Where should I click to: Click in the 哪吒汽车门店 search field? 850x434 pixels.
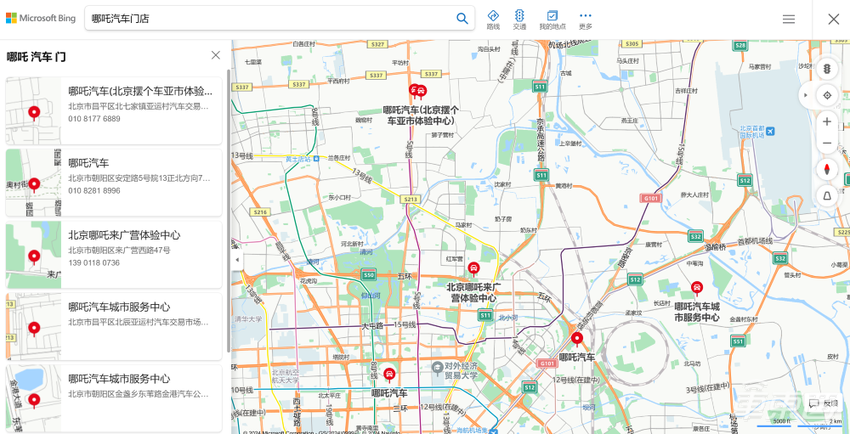tap(271, 19)
